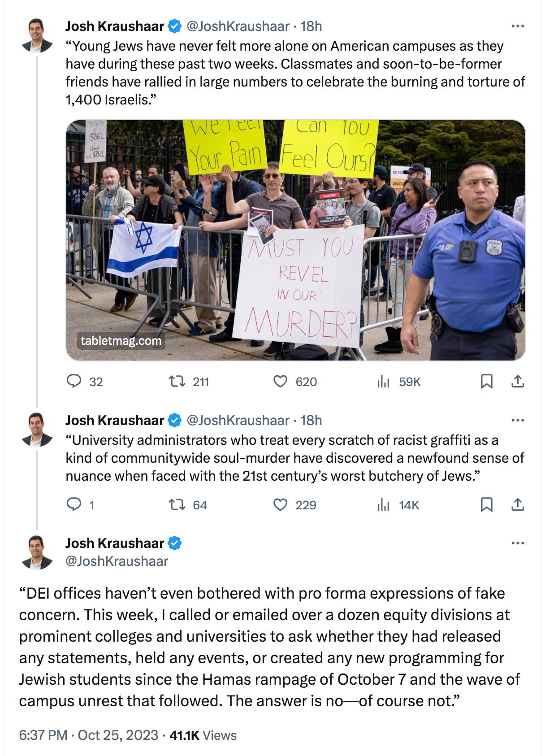Bookmark the second tweet about University administrators
This screenshot has width=545, height=756.
[x=487, y=505]
